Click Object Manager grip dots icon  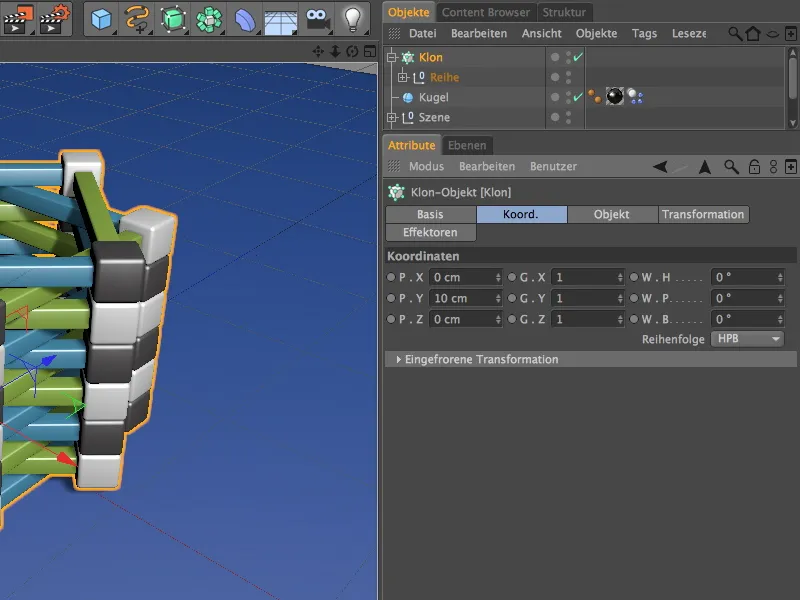(394, 34)
